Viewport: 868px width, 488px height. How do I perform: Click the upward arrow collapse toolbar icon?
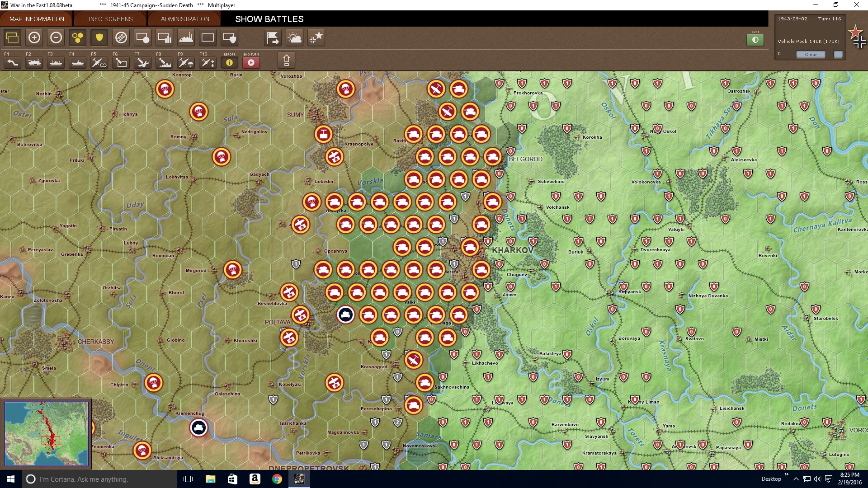(x=286, y=60)
